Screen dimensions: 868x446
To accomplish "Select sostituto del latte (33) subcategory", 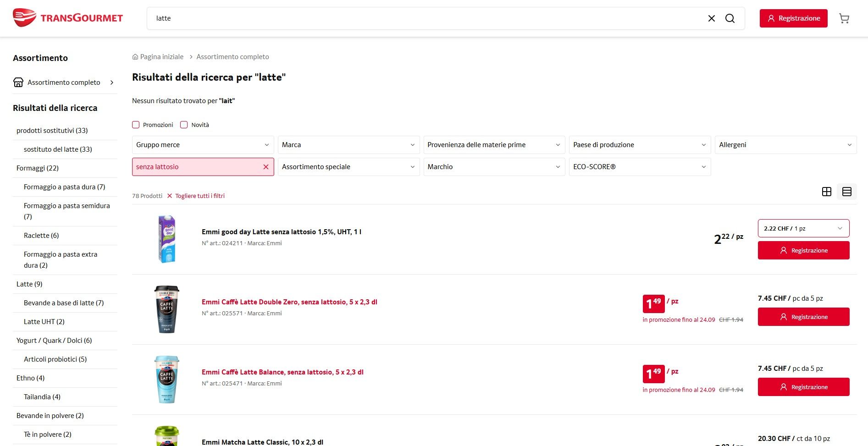I will tap(58, 149).
